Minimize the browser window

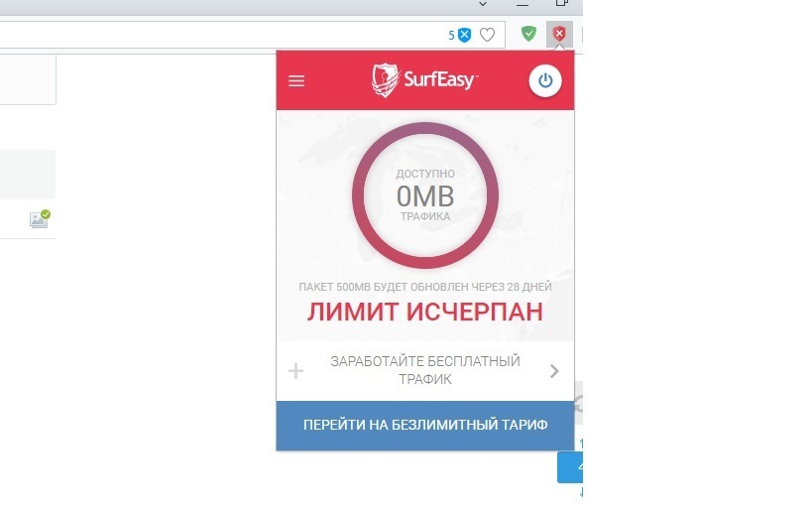[522, 4]
